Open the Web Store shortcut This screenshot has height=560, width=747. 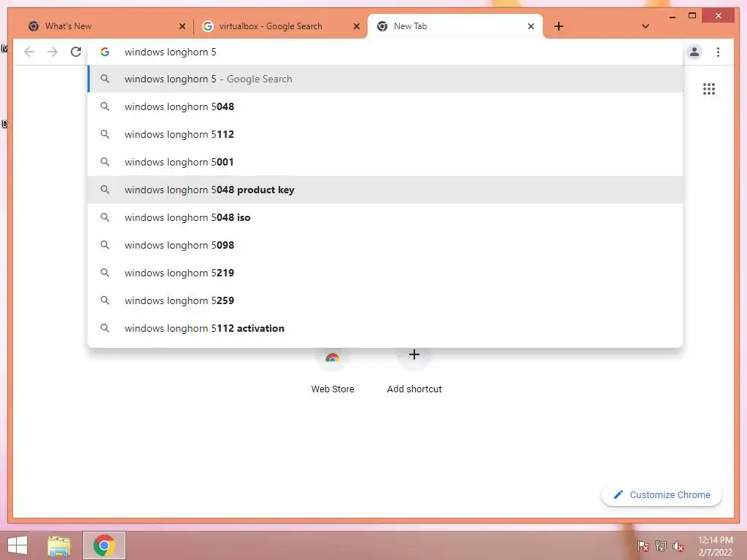coord(332,371)
